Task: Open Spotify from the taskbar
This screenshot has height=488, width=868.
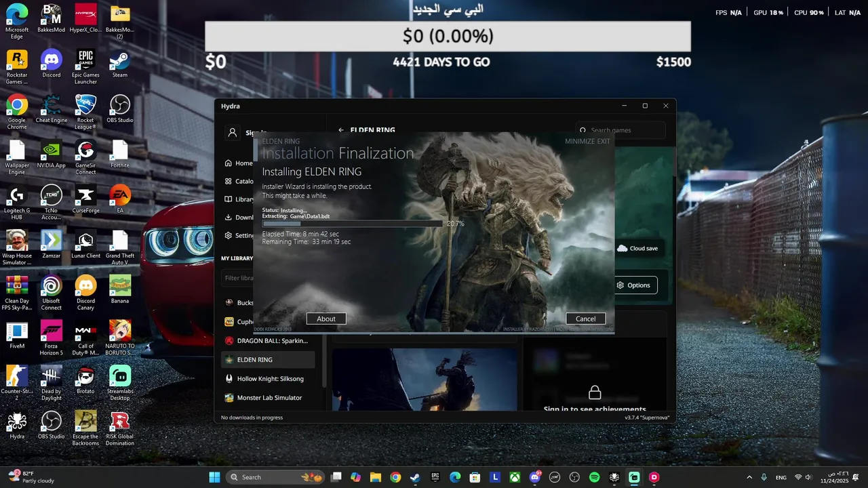Action: (x=595, y=477)
